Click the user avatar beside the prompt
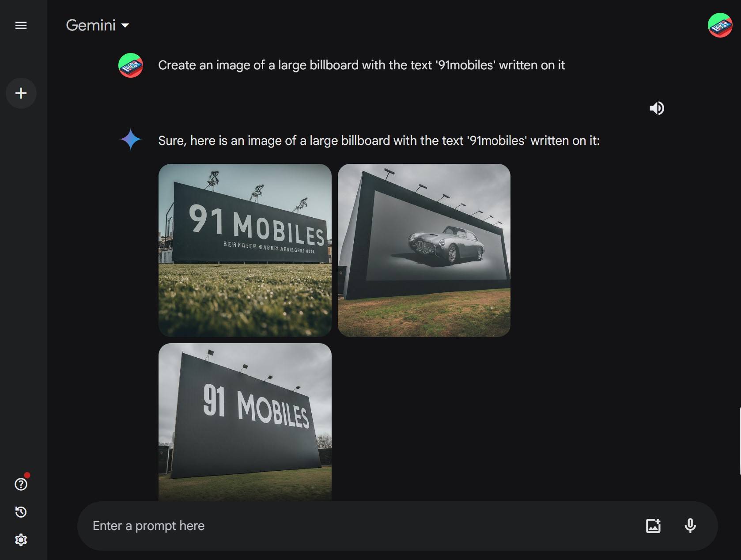The width and height of the screenshot is (741, 560). [x=131, y=65]
